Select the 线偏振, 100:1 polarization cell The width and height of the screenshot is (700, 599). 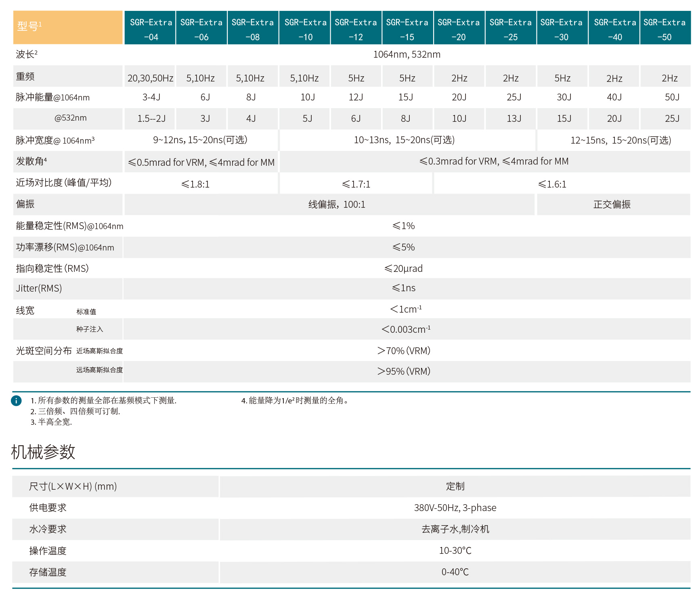click(337, 205)
